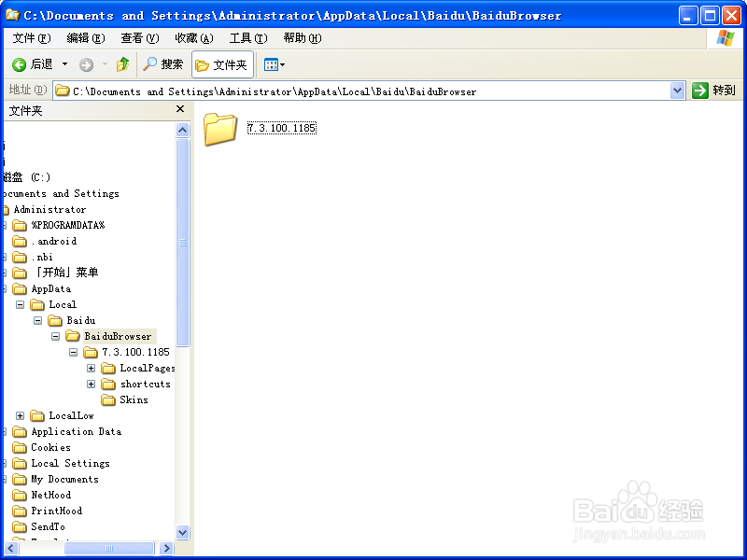Select the PrintHood folder in the tree
747x560 pixels.
[57, 511]
